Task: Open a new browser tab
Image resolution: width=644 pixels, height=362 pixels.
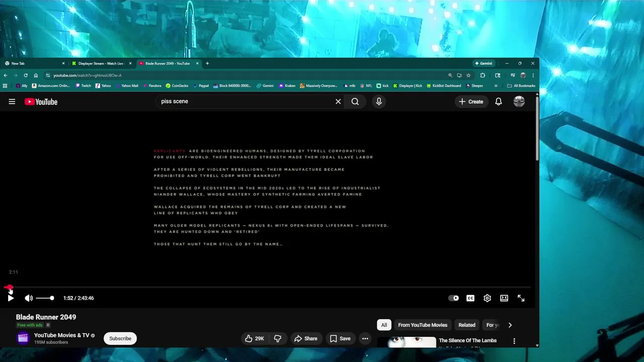Action: click(207, 63)
